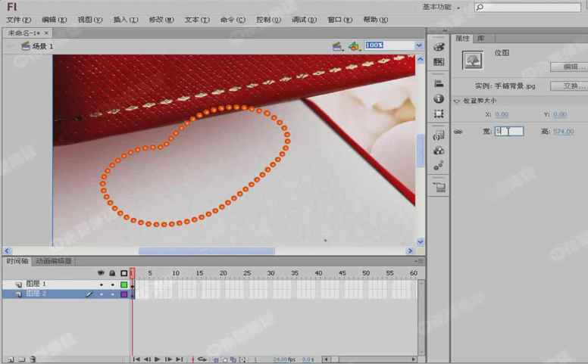
Task: Click the Delete layer trash icon
Action: pyautogui.click(x=33, y=359)
